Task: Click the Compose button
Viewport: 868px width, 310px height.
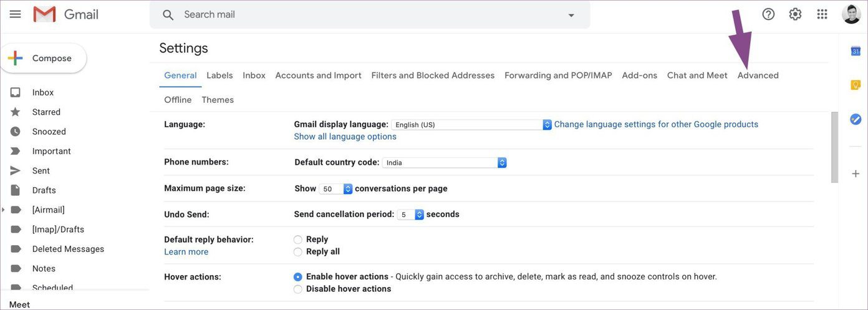Action: [x=43, y=58]
